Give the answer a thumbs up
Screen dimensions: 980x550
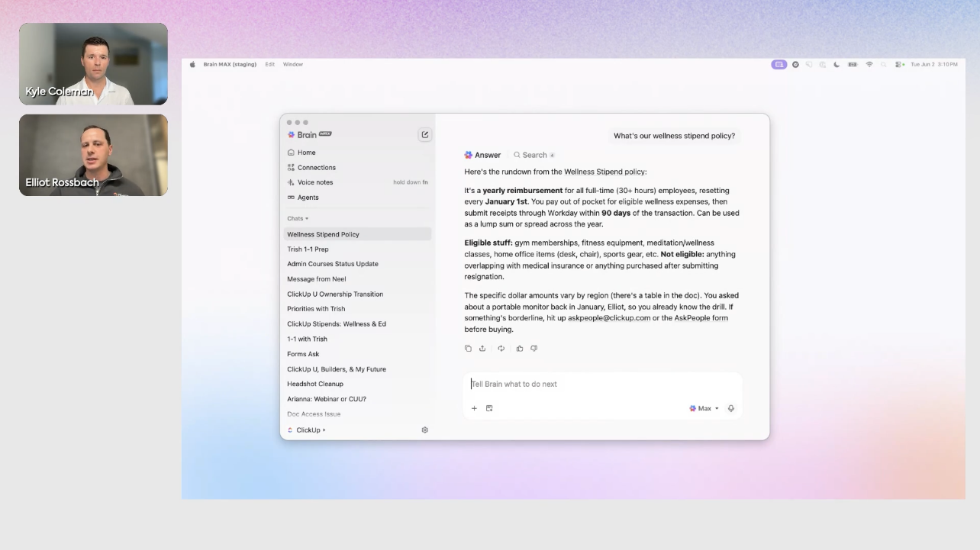(520, 349)
